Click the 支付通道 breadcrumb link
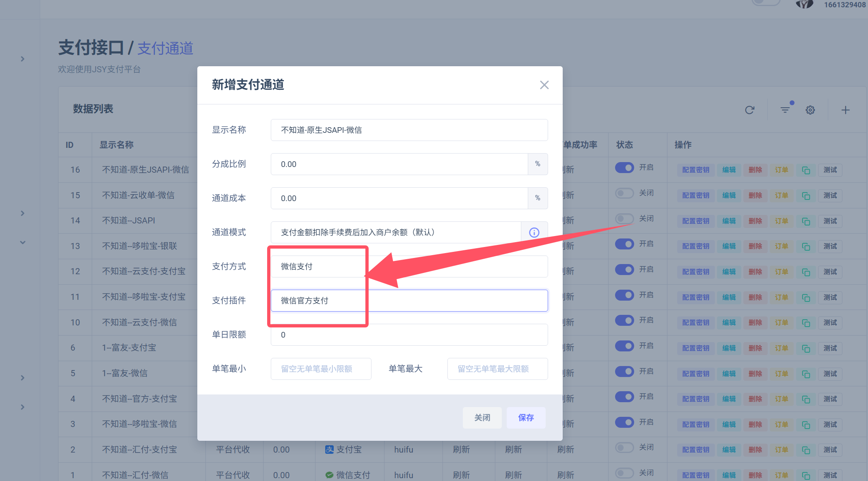 (x=165, y=48)
